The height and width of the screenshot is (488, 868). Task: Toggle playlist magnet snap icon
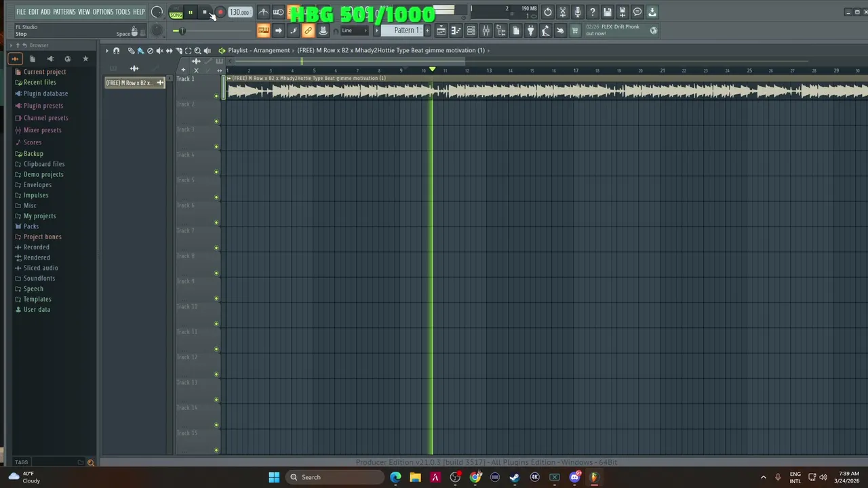point(116,51)
